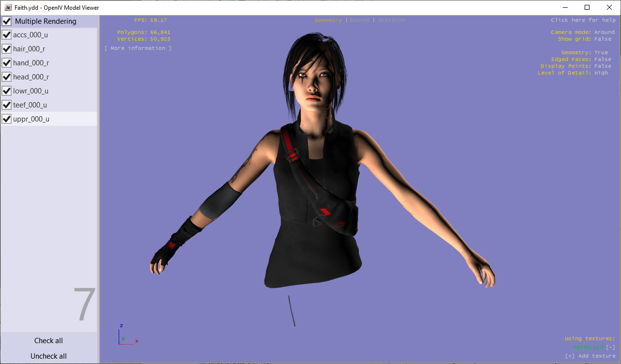Uncheck the accs_000_u model checkbox
621x364 pixels.
pyautogui.click(x=7, y=35)
